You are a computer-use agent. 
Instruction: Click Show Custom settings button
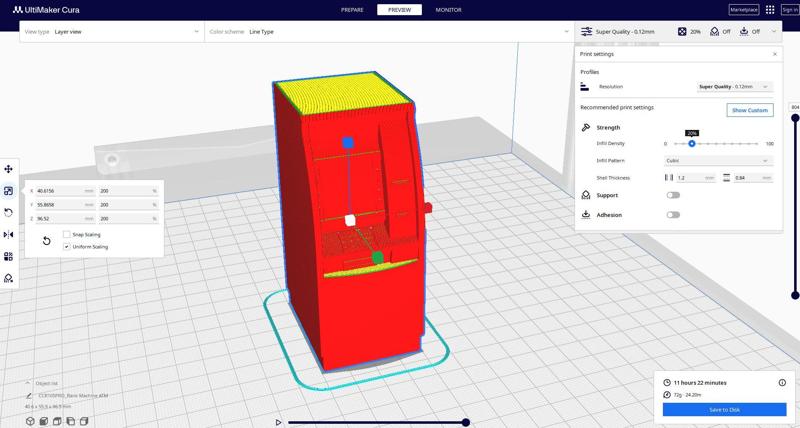click(x=749, y=110)
